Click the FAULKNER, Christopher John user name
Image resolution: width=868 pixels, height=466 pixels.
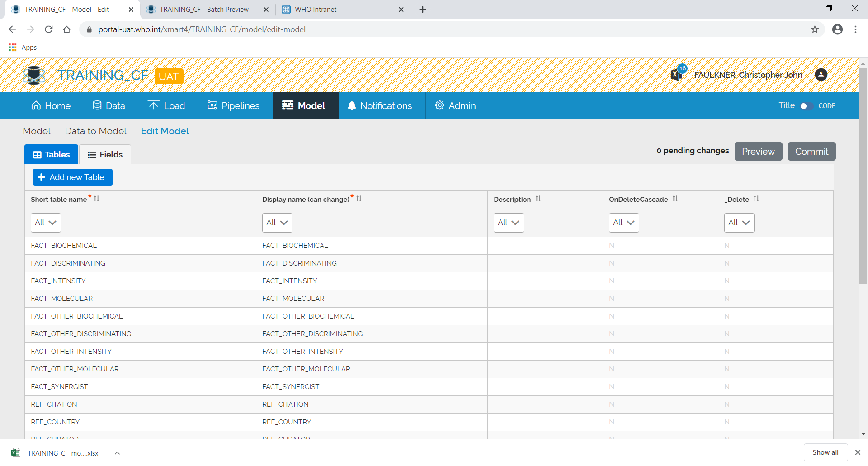748,75
